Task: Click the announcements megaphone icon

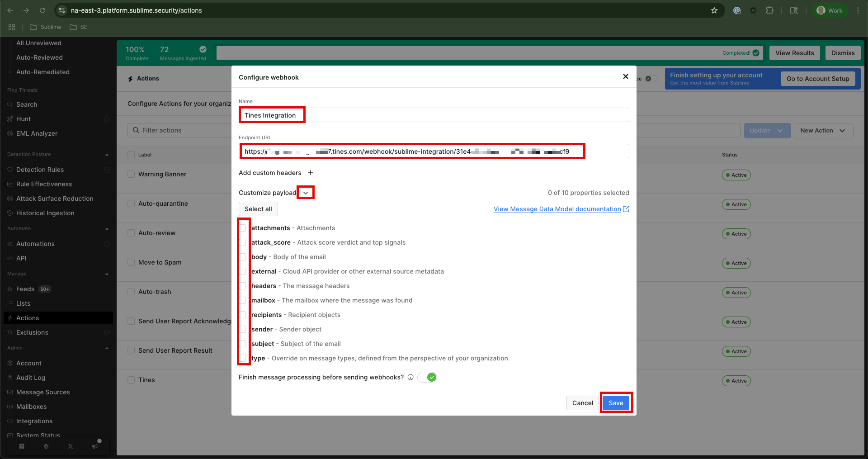Action: tap(95, 446)
